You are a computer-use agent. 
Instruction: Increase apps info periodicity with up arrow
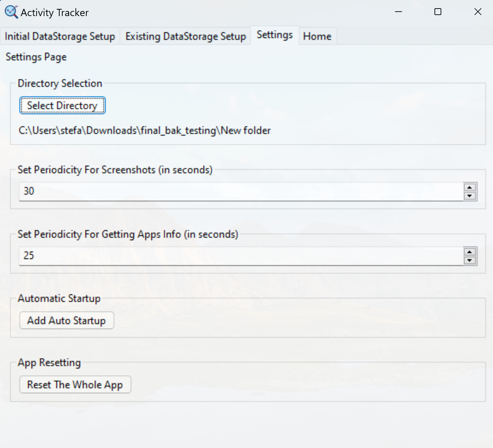[470, 252]
